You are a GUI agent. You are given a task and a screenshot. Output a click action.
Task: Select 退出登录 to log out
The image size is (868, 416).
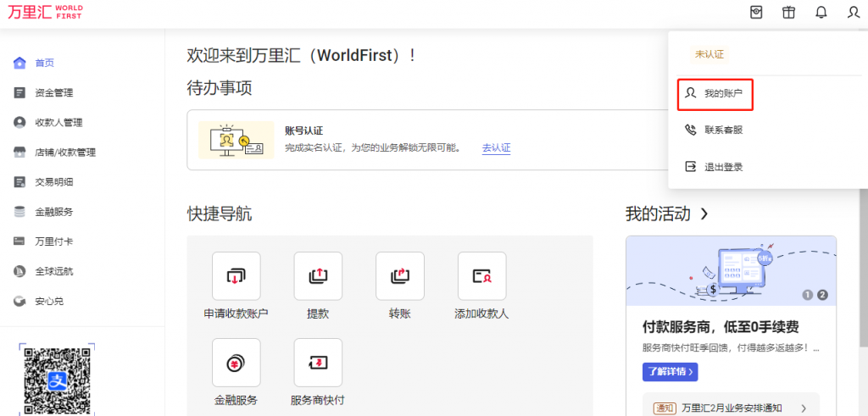pyautogui.click(x=723, y=168)
